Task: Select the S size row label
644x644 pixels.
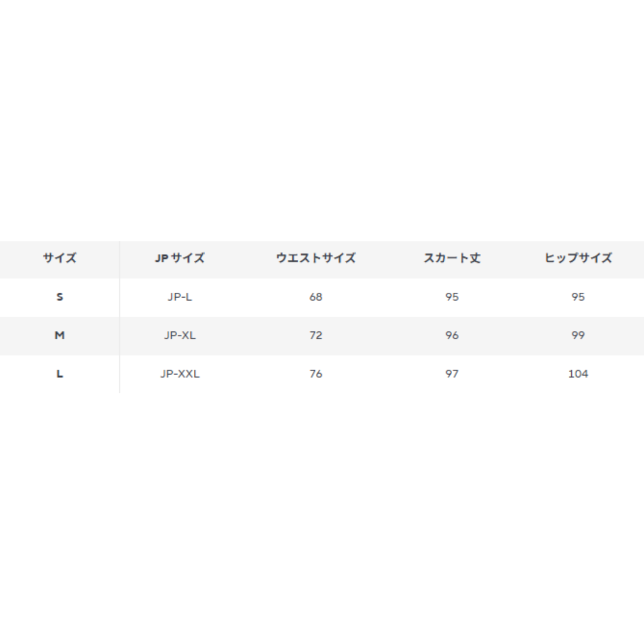Action: (60, 296)
